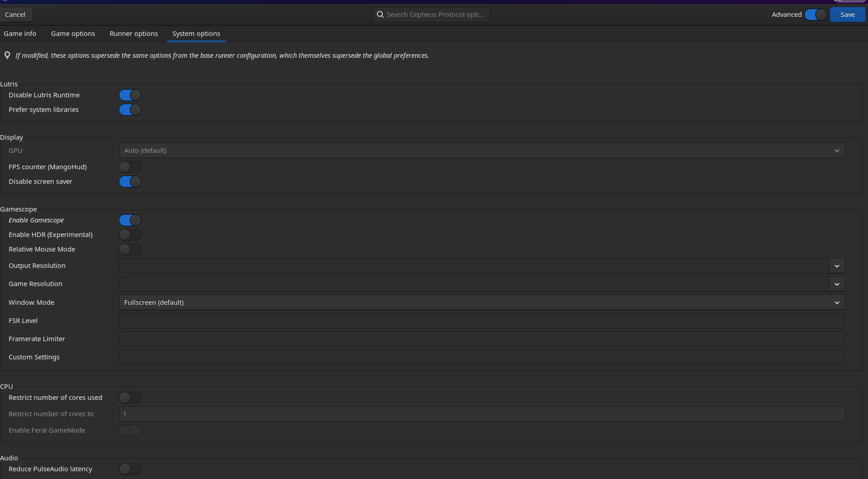This screenshot has height=479, width=868.
Task: Click the 'Audio' section heading
Action: point(9,458)
